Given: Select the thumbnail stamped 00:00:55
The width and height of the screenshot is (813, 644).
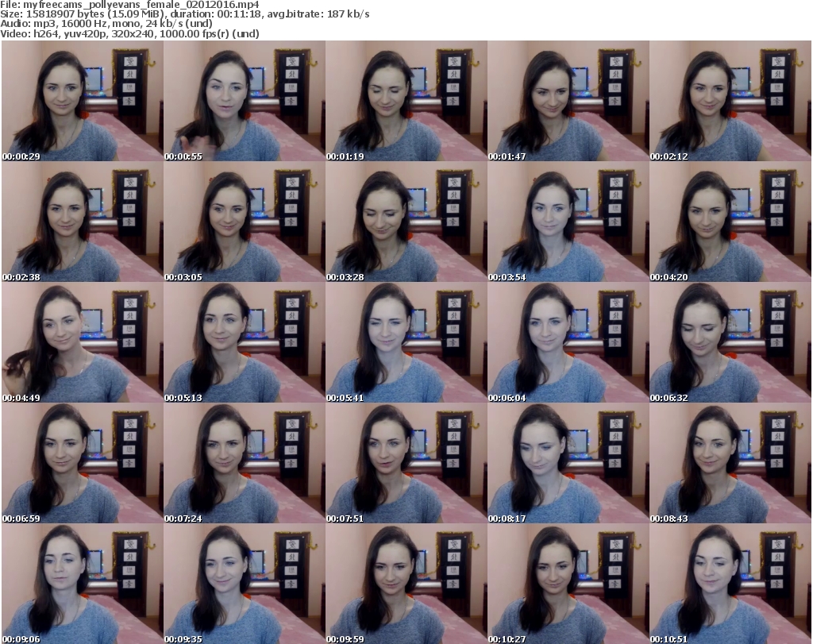Looking at the screenshot, I should [245, 101].
